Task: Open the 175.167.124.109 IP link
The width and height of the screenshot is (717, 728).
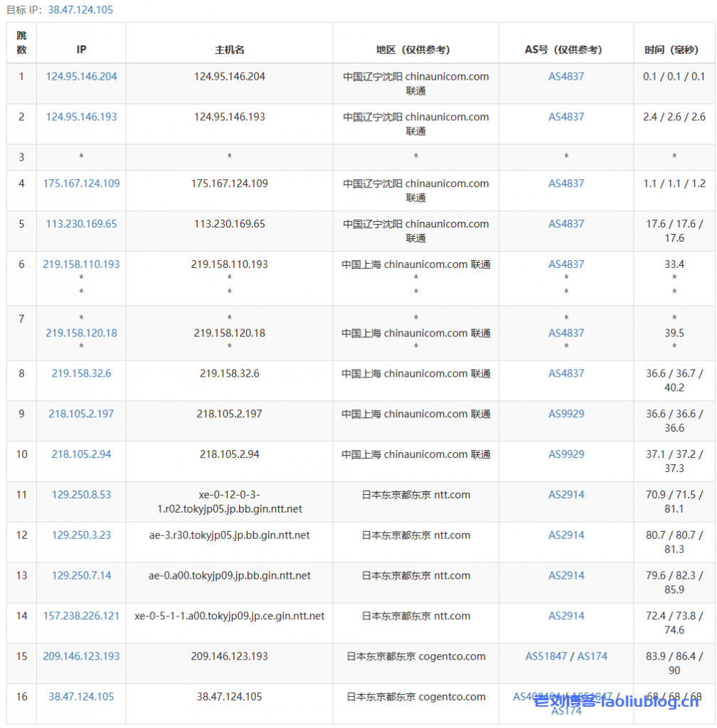Action: pyautogui.click(x=81, y=183)
